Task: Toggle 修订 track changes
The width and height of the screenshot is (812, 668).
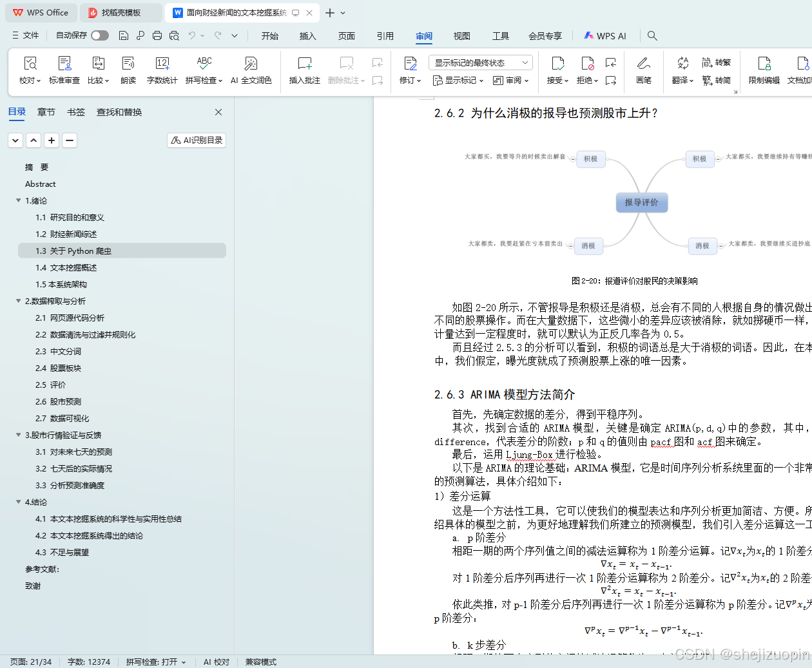Action: (x=410, y=71)
